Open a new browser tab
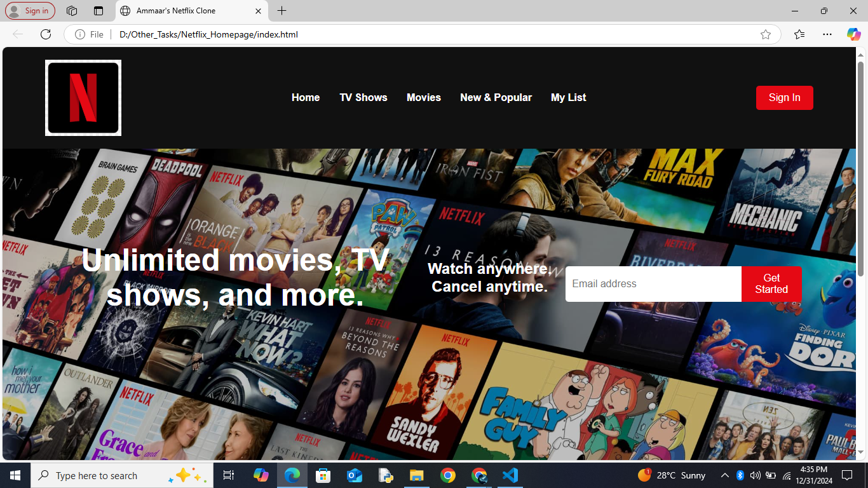The image size is (868, 488). pyautogui.click(x=282, y=11)
